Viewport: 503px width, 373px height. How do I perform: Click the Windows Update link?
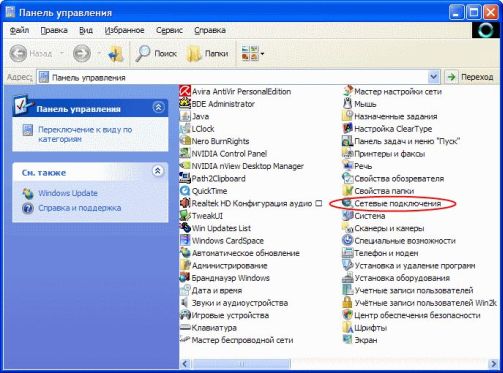point(68,193)
